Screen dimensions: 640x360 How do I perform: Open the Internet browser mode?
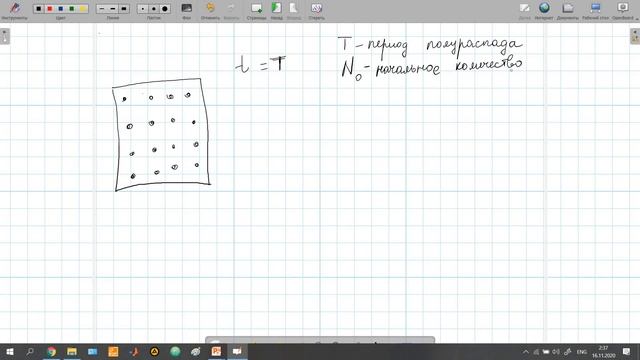coord(544,10)
